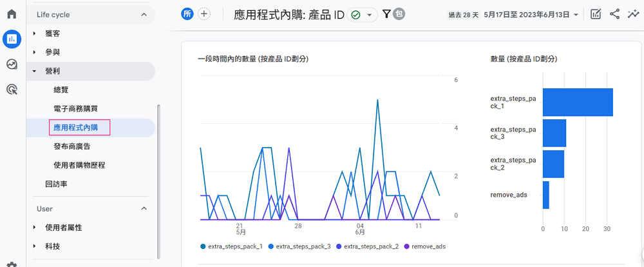The width and height of the screenshot is (644, 267).
Task: Expand the 科技 tree item
Action: (x=35, y=246)
